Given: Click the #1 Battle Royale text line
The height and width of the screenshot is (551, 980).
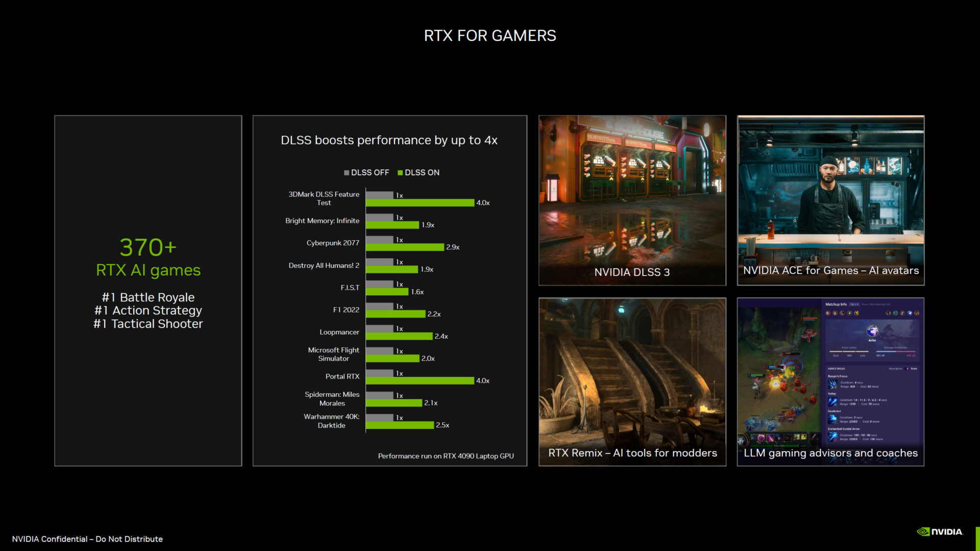Looking at the screenshot, I should pyautogui.click(x=148, y=297).
